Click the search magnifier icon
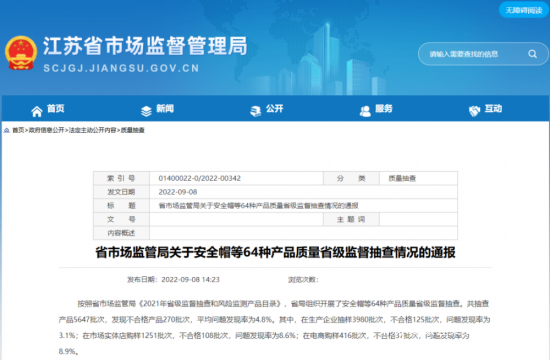The width and height of the screenshot is (550, 360). pos(532,54)
